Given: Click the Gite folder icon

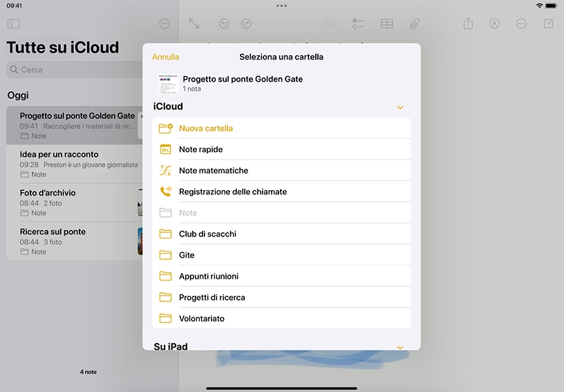Looking at the screenshot, I should pos(165,255).
